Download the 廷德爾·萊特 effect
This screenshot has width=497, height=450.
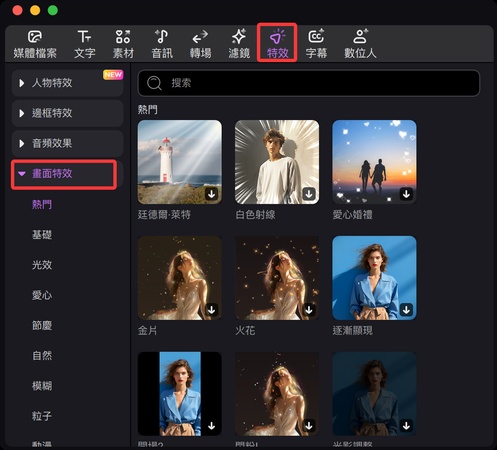pyautogui.click(x=212, y=194)
